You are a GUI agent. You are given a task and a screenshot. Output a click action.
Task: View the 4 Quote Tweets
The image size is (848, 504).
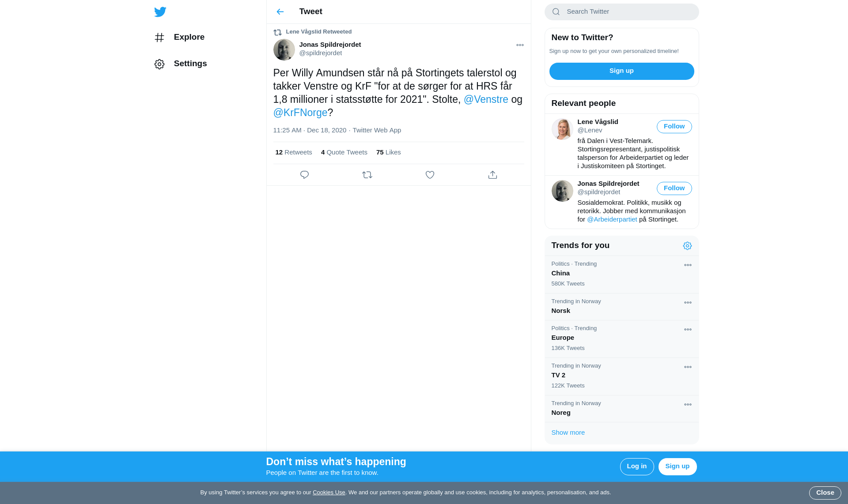[344, 152]
